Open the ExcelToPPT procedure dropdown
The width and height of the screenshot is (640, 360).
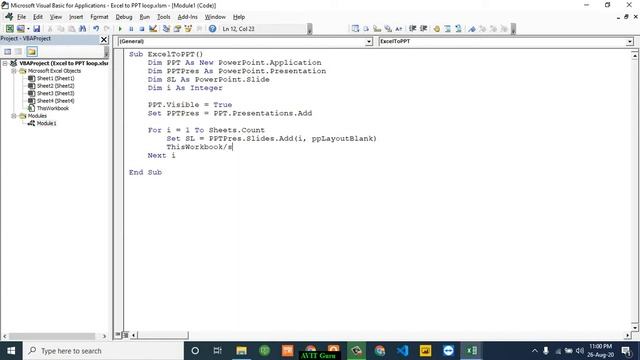tap(629, 41)
